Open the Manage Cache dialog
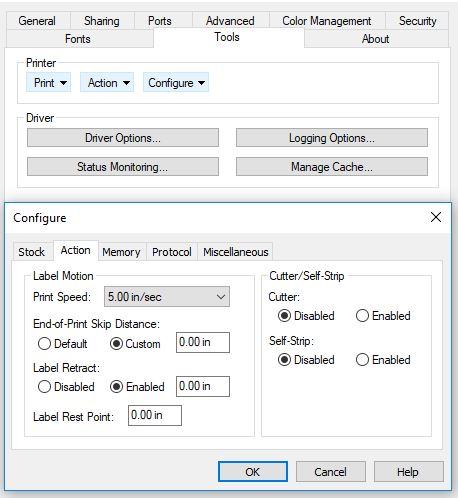This screenshot has height=498, width=458. pos(332,167)
